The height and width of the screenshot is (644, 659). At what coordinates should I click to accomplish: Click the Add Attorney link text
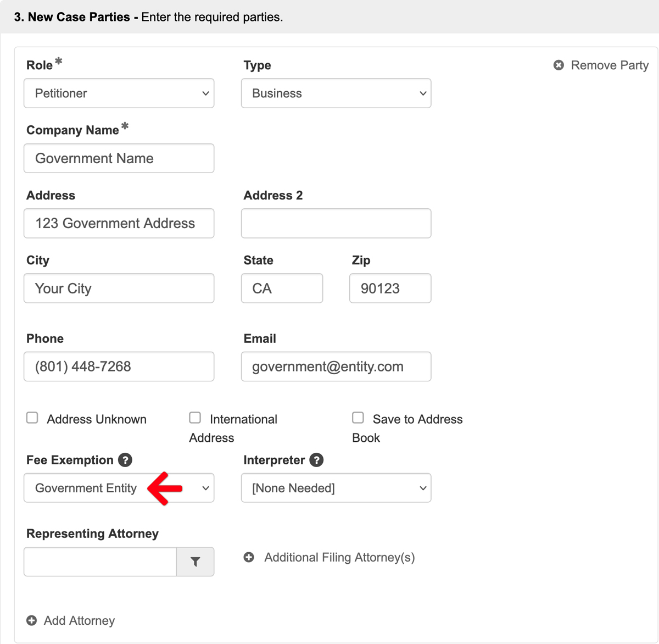[x=80, y=620]
